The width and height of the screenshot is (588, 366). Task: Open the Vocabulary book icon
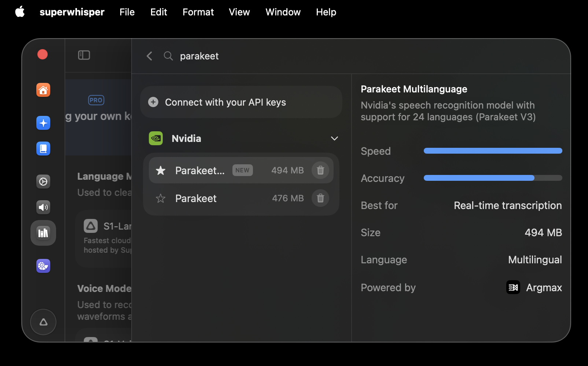tap(43, 149)
